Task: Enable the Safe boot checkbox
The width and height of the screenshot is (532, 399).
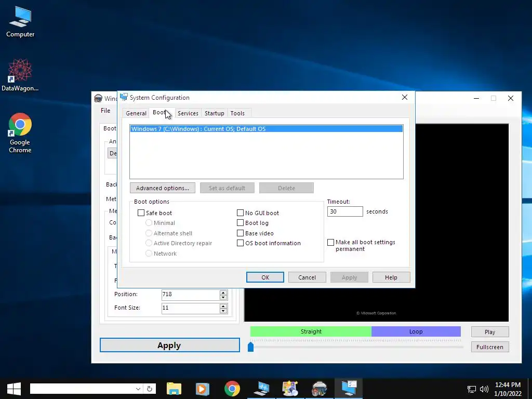Action: 141,212
